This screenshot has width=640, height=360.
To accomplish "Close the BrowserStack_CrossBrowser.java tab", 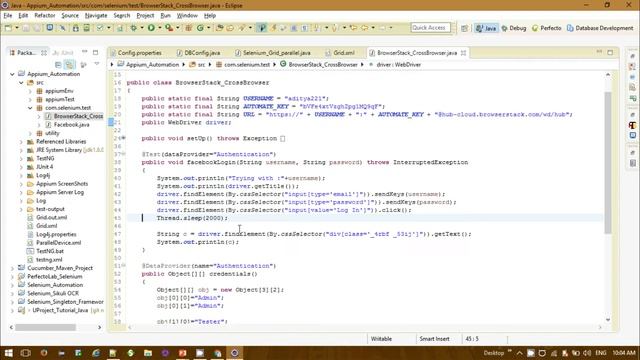I will 463,53.
